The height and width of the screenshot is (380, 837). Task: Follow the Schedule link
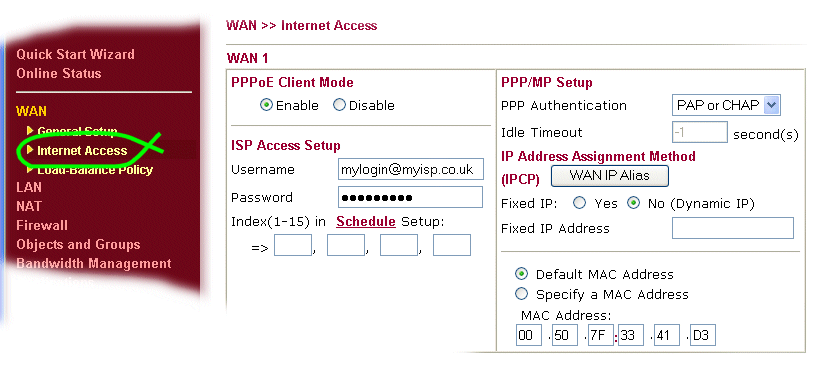point(366,221)
